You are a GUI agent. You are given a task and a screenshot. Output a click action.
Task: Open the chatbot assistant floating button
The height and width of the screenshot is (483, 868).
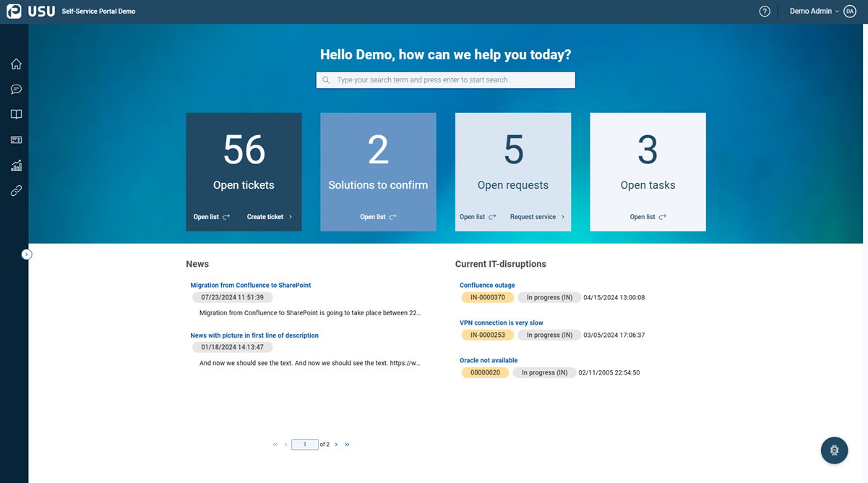pos(834,450)
